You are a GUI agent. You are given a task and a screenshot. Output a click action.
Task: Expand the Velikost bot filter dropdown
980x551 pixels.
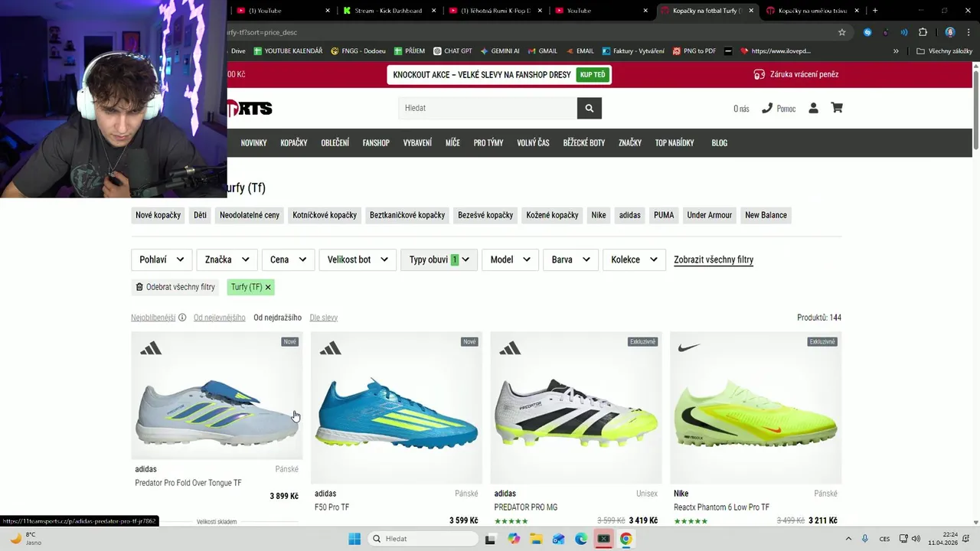point(358,259)
